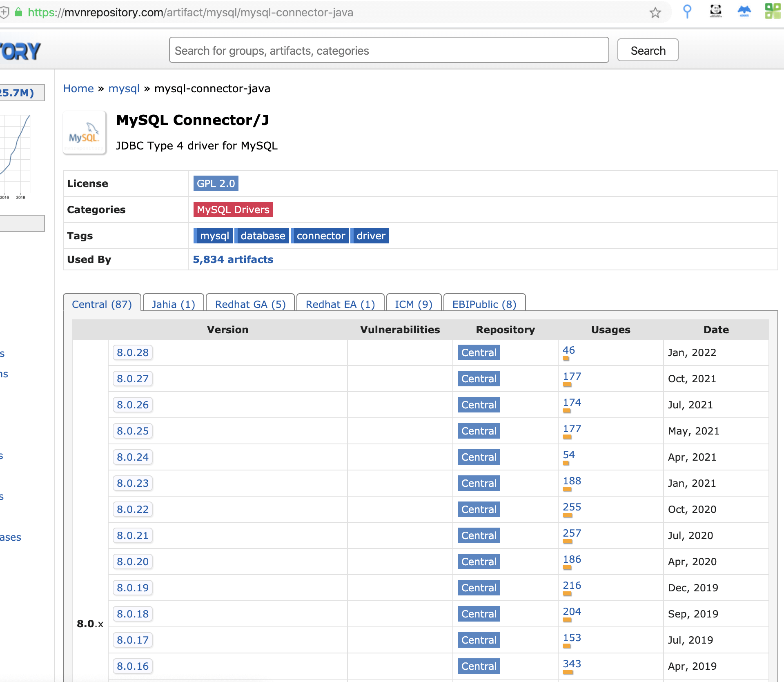784x682 pixels.
Task: Click Central repository badge for 8.0.28
Action: click(479, 352)
